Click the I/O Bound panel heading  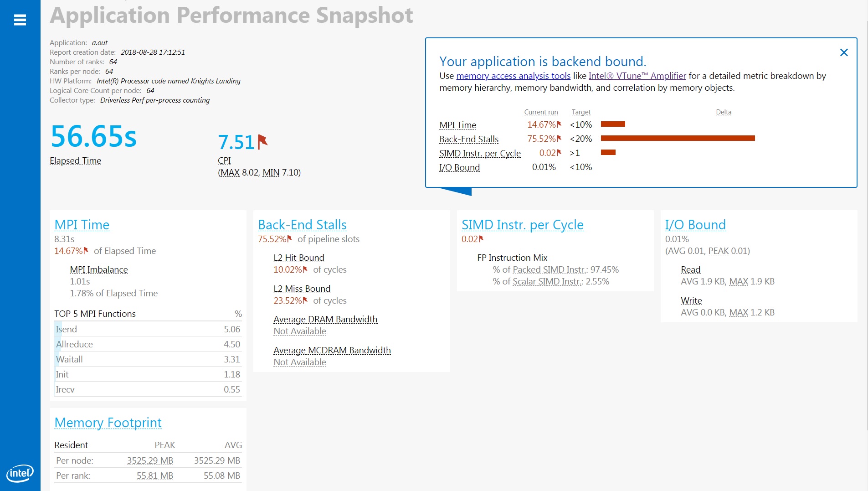point(695,225)
